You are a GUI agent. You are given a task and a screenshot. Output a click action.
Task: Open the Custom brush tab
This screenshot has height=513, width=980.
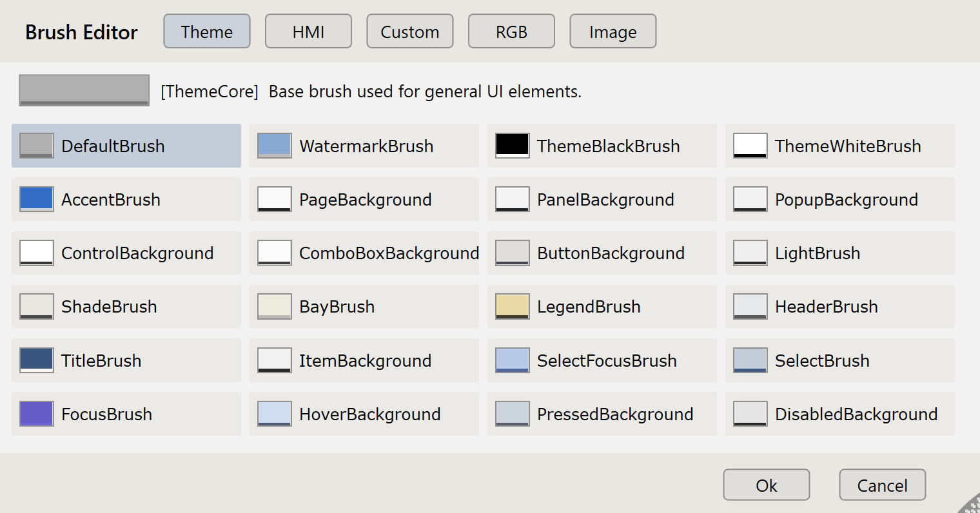pyautogui.click(x=409, y=32)
